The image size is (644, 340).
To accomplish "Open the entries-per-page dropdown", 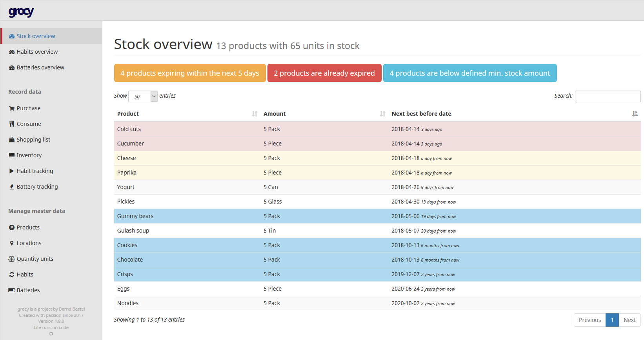I will 143,96.
